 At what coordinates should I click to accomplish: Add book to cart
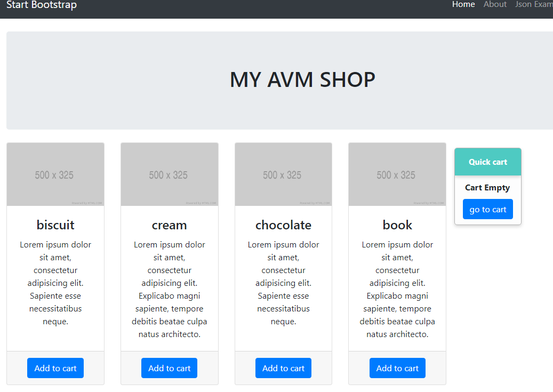(x=397, y=368)
